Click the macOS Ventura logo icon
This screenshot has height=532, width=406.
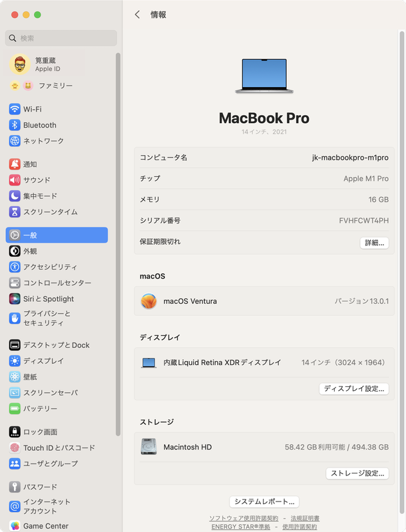point(148,301)
